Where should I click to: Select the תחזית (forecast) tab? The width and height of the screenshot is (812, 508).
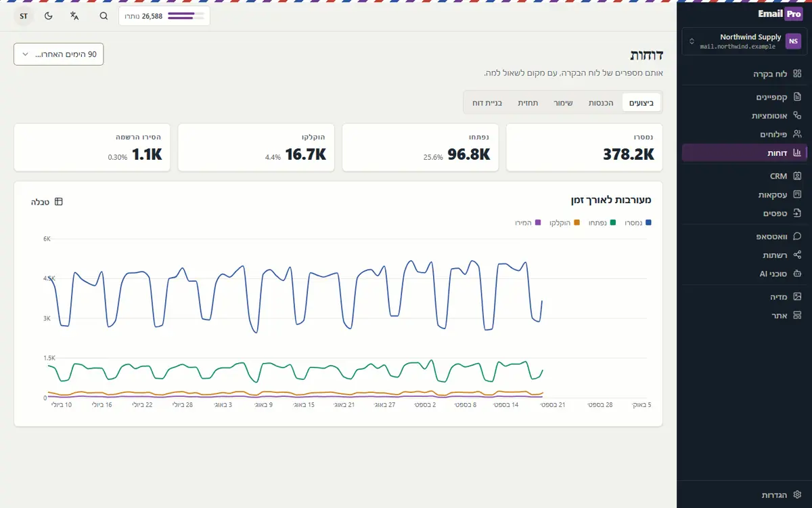pyautogui.click(x=528, y=103)
